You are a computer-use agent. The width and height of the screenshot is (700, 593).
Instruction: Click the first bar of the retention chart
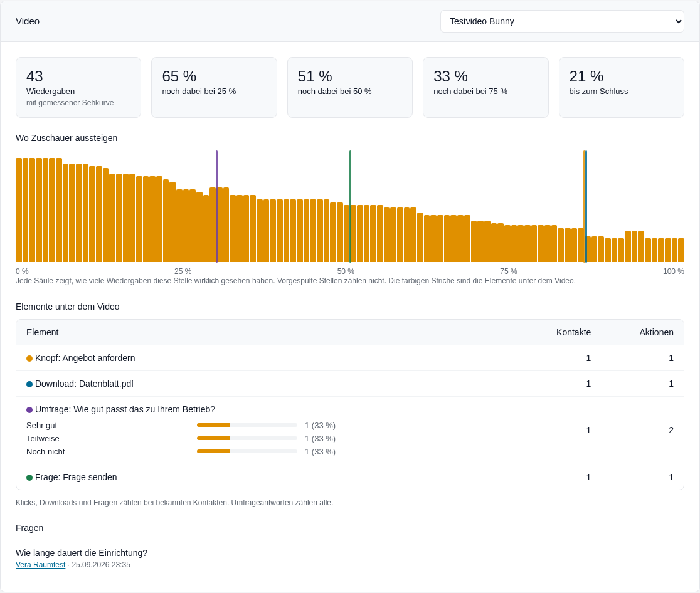click(x=19, y=210)
